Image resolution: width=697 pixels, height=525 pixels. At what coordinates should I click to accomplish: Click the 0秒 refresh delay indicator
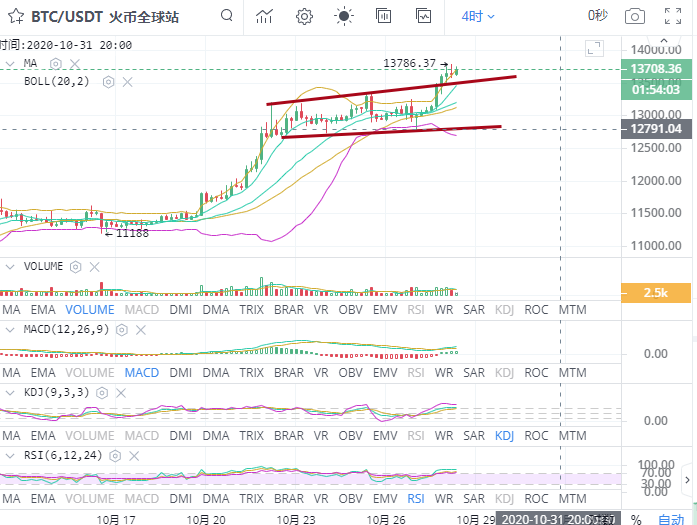point(597,16)
